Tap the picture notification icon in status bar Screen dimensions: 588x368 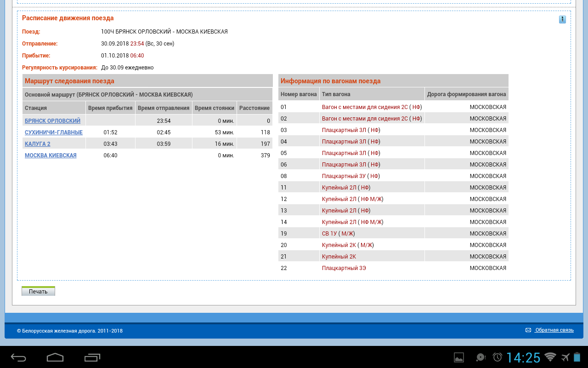point(458,357)
